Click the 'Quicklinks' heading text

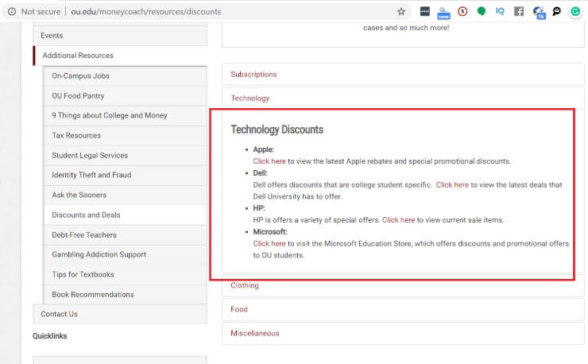pos(49,336)
